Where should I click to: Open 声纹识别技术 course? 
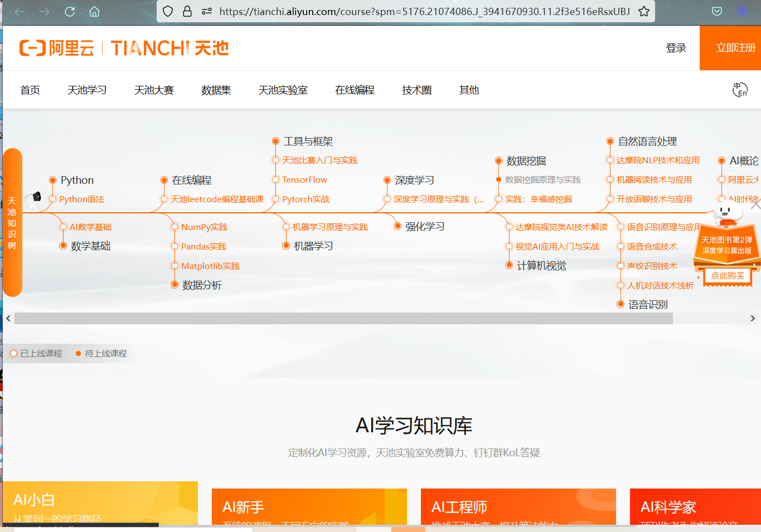point(652,266)
